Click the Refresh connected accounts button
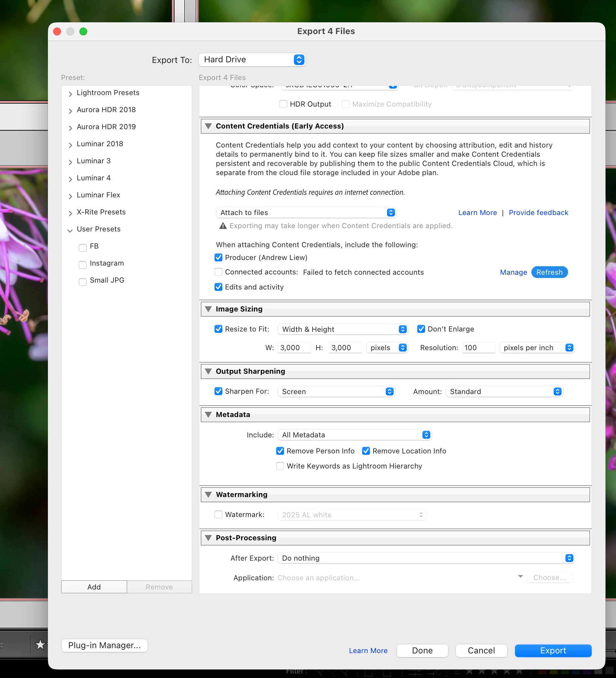Image resolution: width=616 pixels, height=678 pixels. pos(549,272)
